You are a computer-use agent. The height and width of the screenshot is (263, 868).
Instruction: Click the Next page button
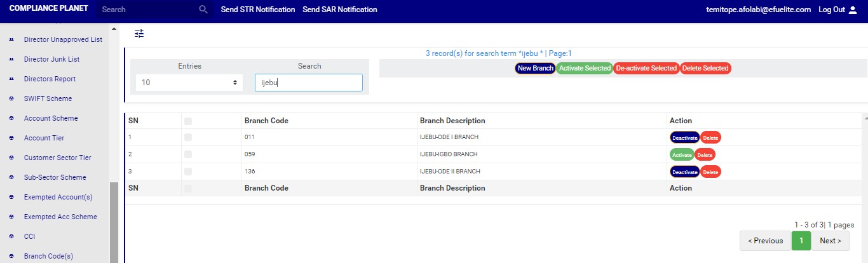click(830, 241)
